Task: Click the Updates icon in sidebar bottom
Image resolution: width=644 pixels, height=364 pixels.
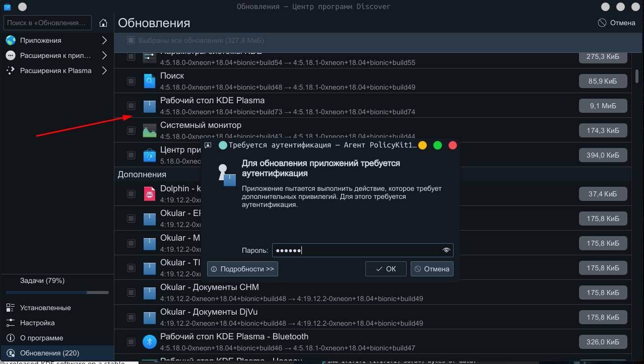Action: tap(10, 353)
